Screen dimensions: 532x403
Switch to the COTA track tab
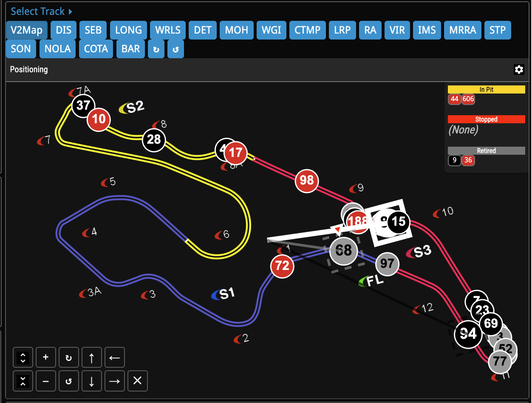(x=96, y=49)
